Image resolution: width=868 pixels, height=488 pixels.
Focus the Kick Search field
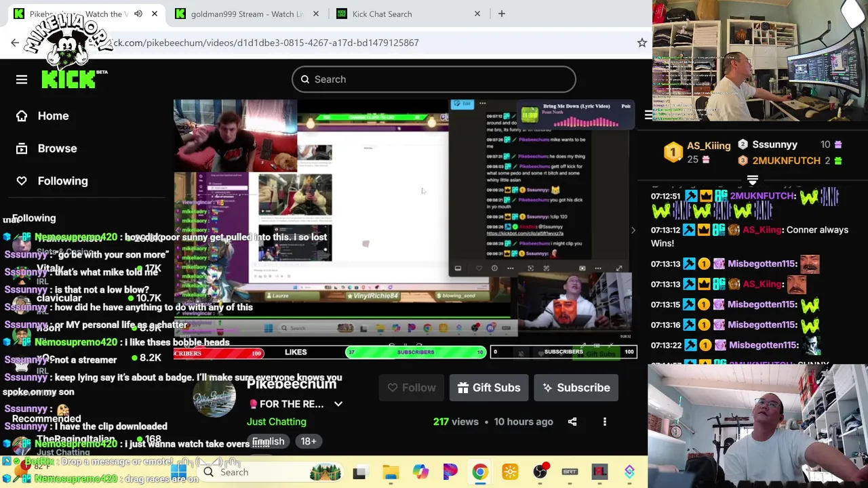434,79
